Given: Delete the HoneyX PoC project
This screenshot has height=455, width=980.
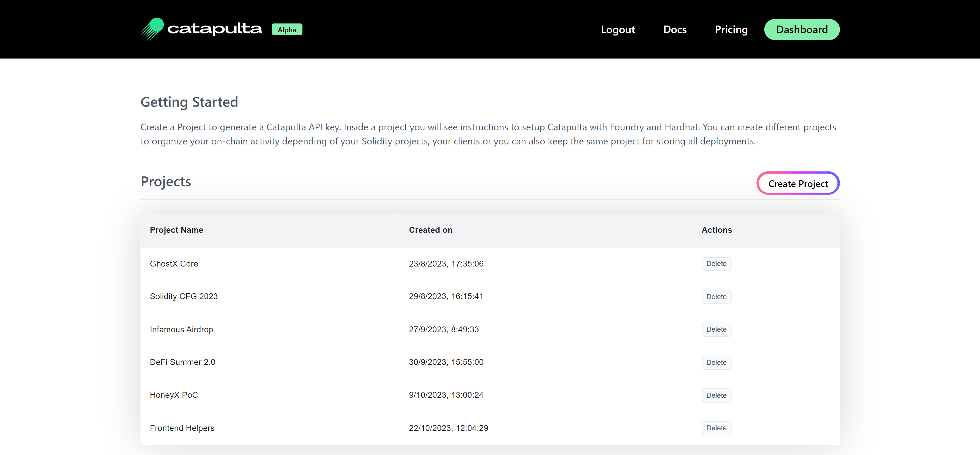Looking at the screenshot, I should [x=716, y=395].
